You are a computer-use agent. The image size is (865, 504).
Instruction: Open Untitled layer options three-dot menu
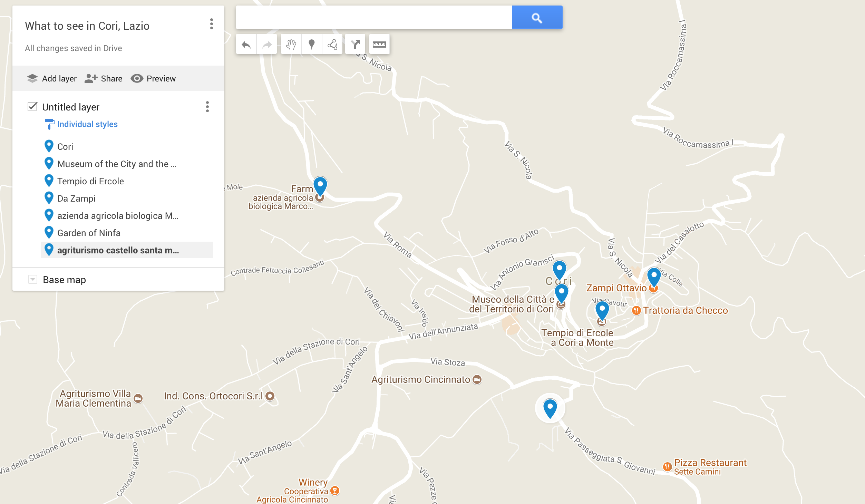(207, 107)
